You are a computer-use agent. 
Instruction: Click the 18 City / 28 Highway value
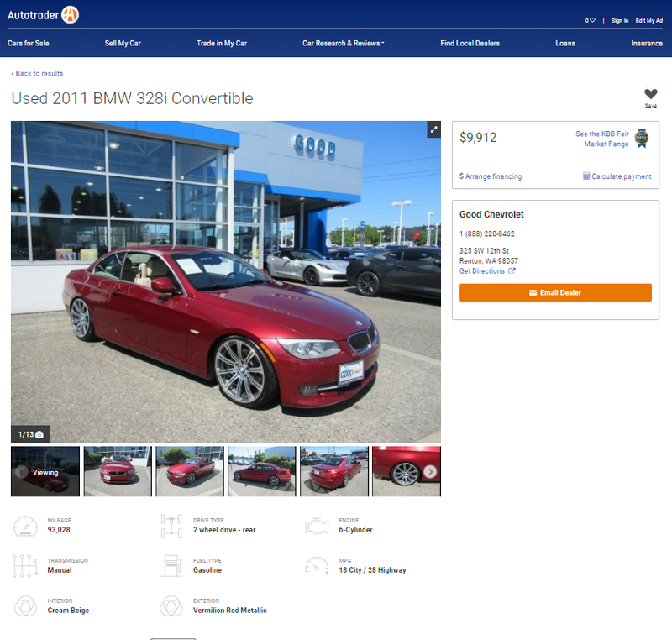point(372,570)
